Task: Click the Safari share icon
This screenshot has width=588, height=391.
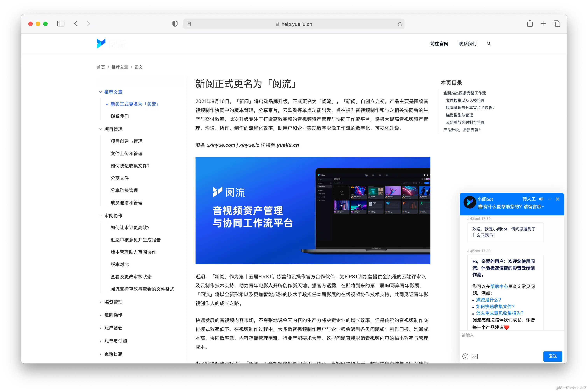Action: pos(530,24)
